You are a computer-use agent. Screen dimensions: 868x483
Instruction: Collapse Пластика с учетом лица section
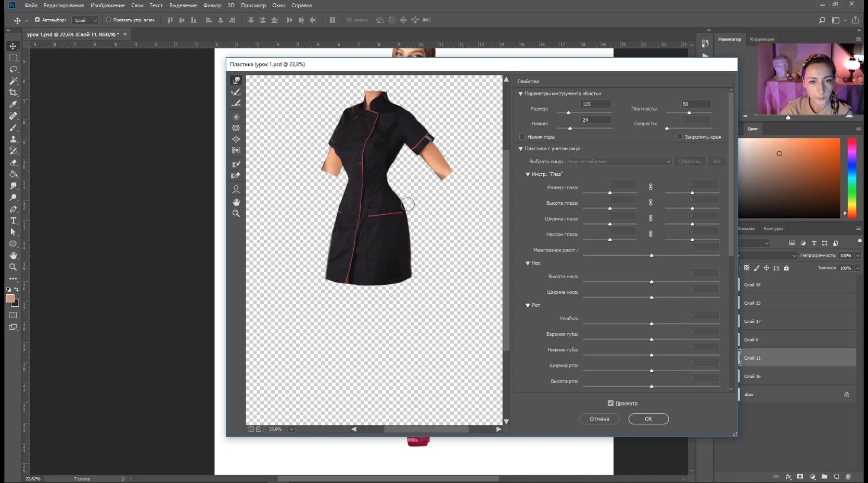pyautogui.click(x=520, y=149)
